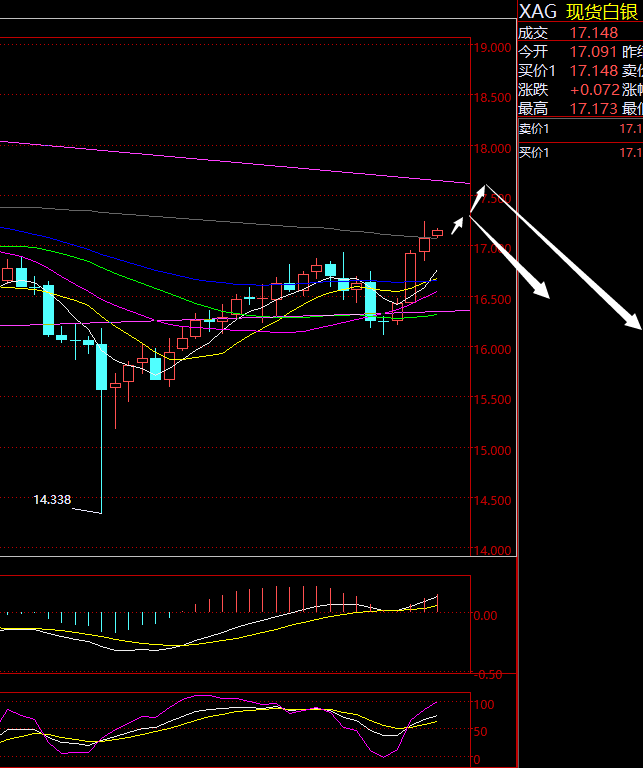Click the 涨跌 label in quote panel
The image size is (643, 768).
pyautogui.click(x=533, y=90)
